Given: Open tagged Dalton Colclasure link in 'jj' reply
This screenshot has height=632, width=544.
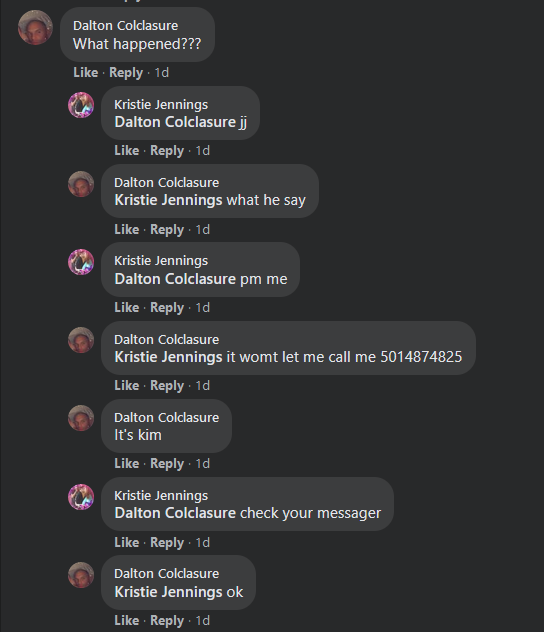Looking at the screenshot, I should [175, 122].
